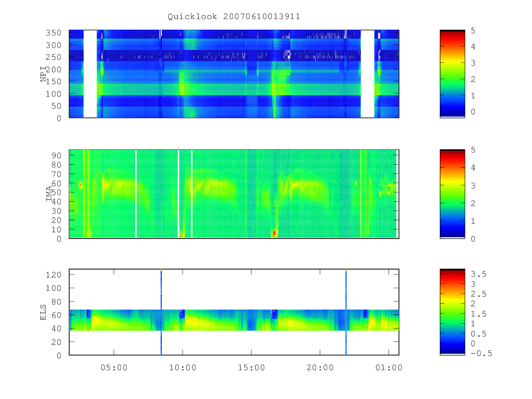Click the 20:00 time tick label
Screen dimensions: 532x399
point(320,368)
